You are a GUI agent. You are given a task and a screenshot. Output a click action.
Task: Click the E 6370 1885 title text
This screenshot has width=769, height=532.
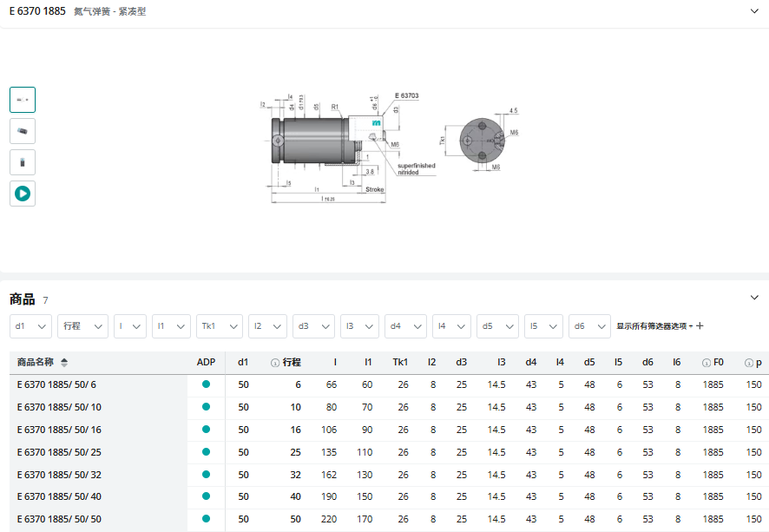coord(37,10)
